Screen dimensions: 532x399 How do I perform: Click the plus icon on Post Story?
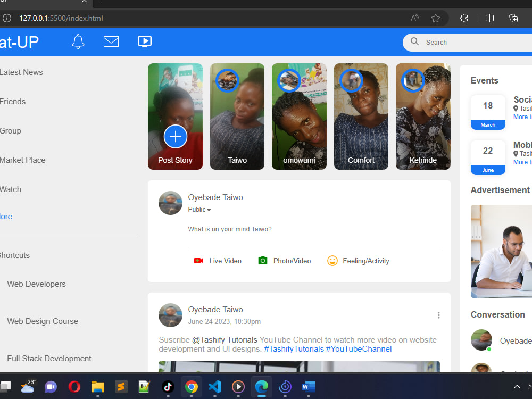point(176,137)
